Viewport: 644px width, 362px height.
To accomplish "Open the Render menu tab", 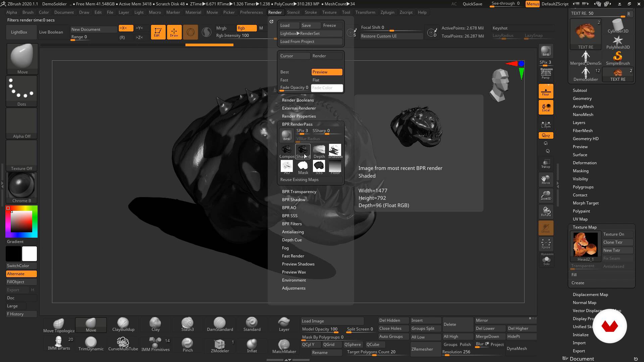I will click(275, 12).
